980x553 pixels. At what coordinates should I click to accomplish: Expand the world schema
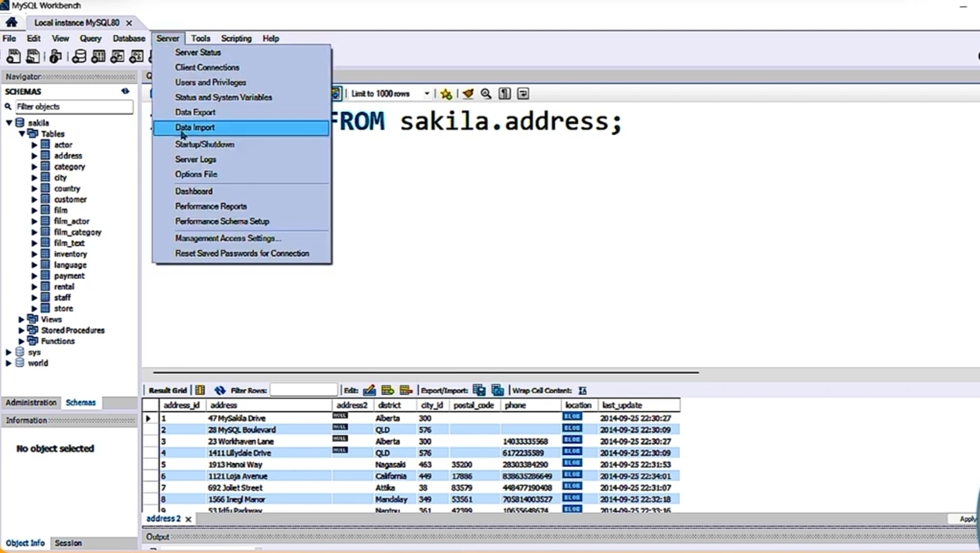[9, 363]
